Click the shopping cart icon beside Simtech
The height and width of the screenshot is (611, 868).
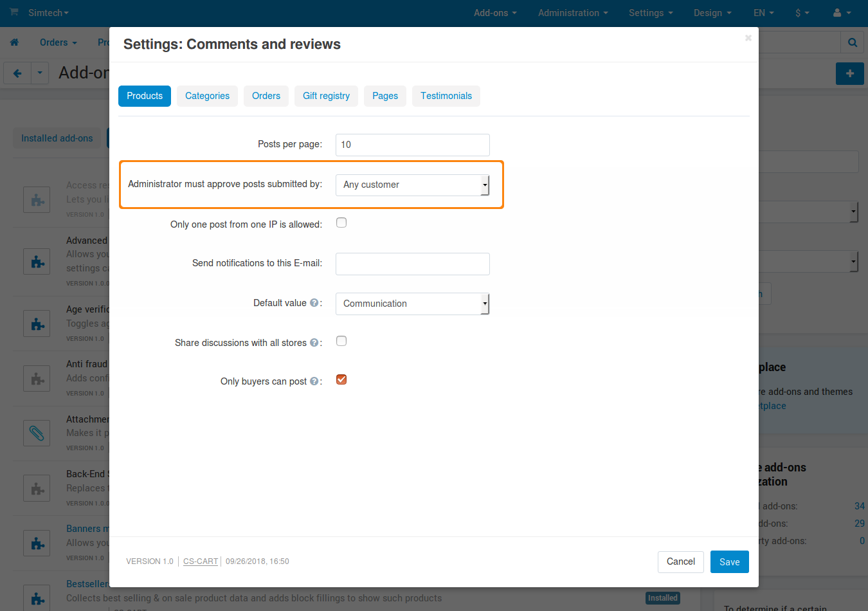14,12
